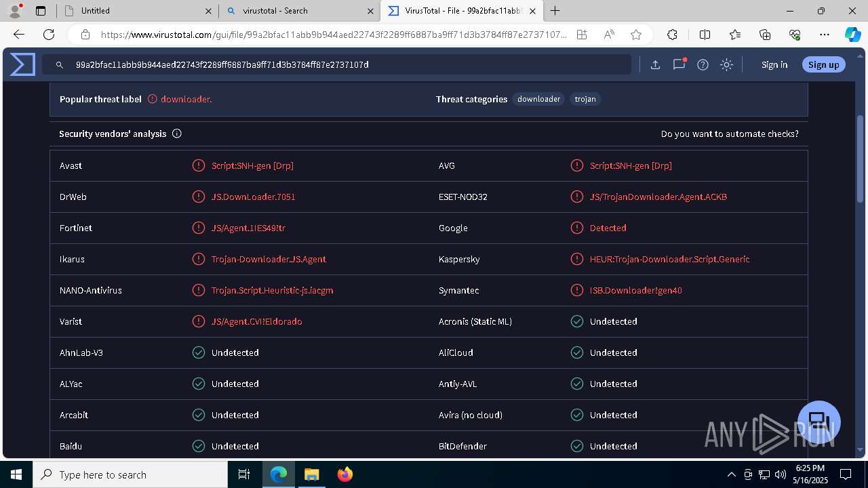Click the VirusTotal logo icon
This screenshot has width=868, height=488.
[22, 64]
